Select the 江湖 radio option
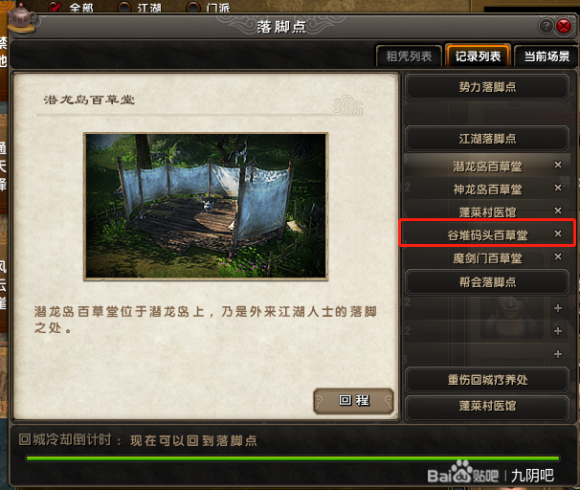Screen dimensions: 580x490 [x=124, y=7]
